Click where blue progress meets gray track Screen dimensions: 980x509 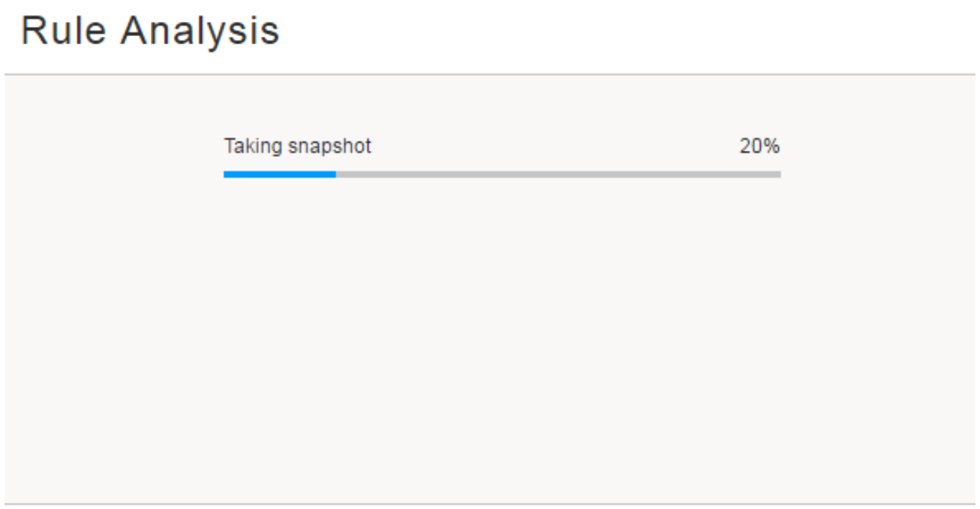pyautogui.click(x=335, y=174)
